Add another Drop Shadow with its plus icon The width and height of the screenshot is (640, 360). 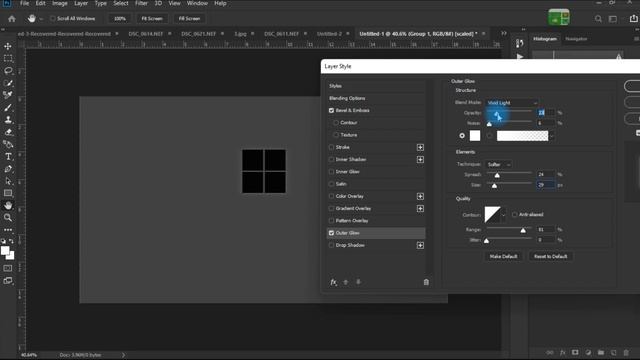tap(420, 245)
